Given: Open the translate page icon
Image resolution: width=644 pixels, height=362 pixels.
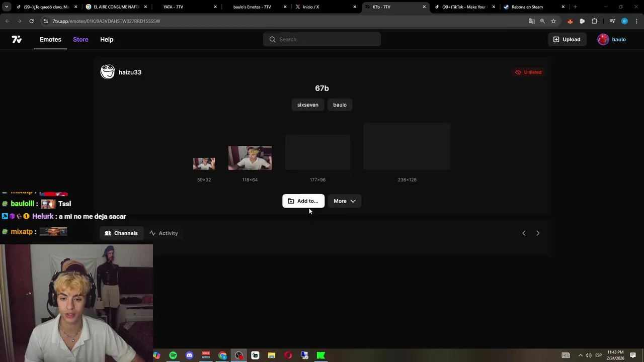Looking at the screenshot, I should (532, 21).
